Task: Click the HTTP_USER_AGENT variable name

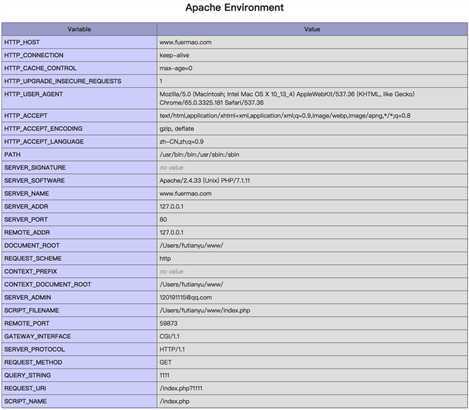Action: click(x=34, y=94)
